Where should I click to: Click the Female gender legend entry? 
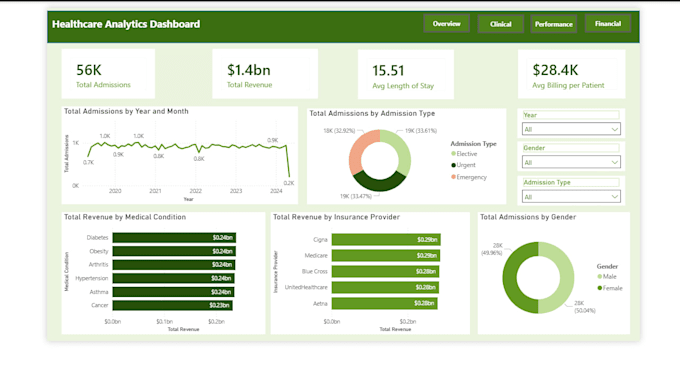[x=610, y=288]
